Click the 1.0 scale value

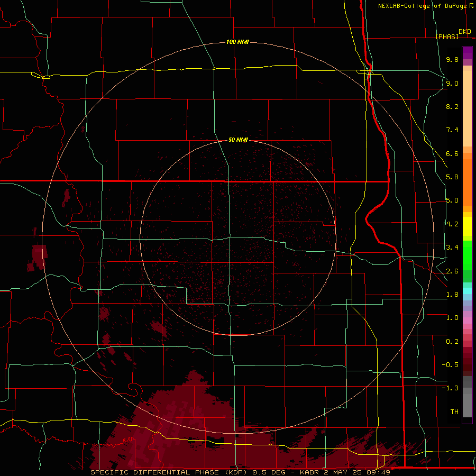pos(452,318)
